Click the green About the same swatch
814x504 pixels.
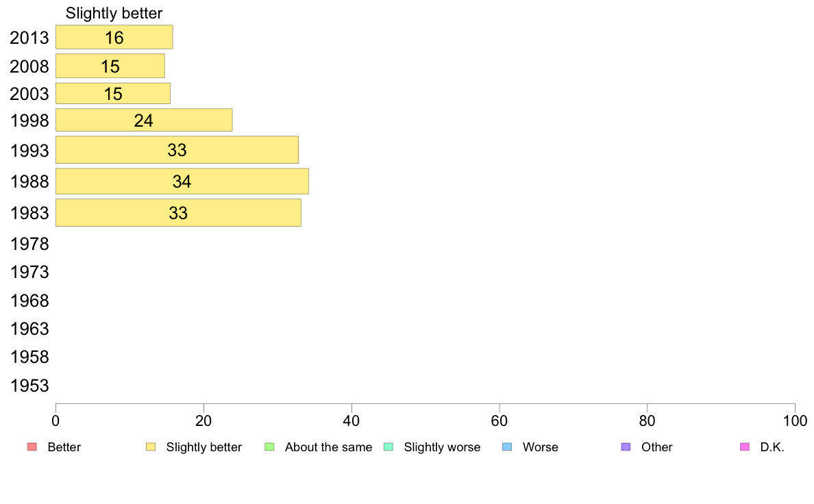(x=269, y=447)
